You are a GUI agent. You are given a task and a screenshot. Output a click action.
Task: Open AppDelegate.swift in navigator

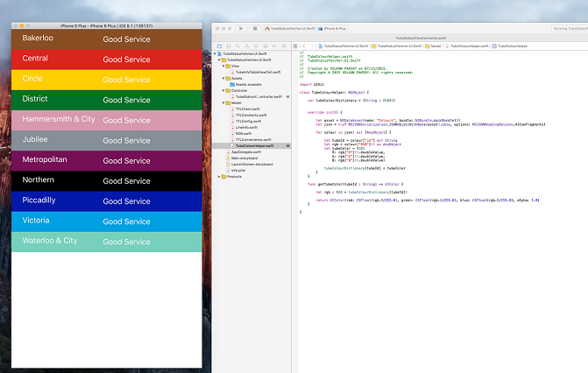pos(246,151)
